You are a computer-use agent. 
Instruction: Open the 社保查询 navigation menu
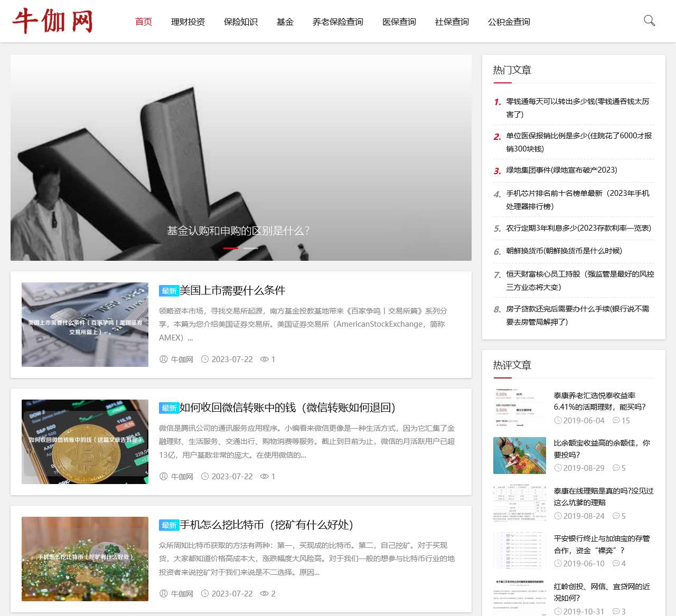452,22
